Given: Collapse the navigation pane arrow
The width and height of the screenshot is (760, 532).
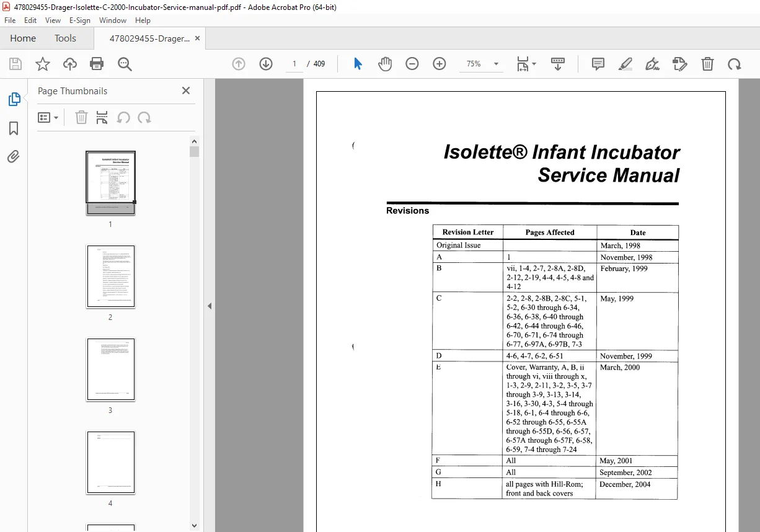Looking at the screenshot, I should pos(210,306).
